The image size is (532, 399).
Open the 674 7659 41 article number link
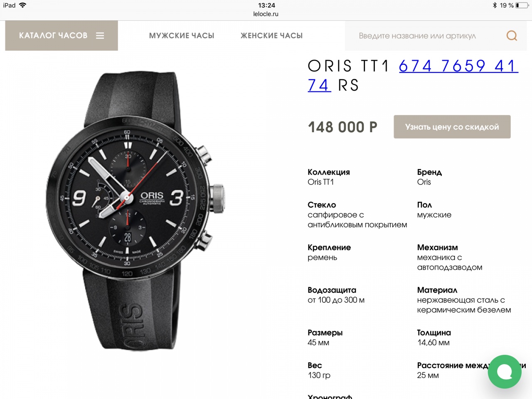[458, 66]
